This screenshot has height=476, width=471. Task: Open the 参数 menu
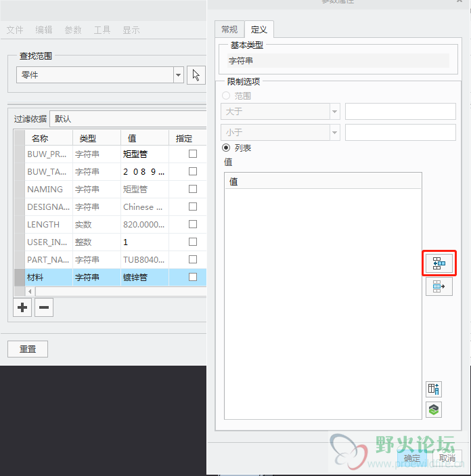[x=73, y=30]
